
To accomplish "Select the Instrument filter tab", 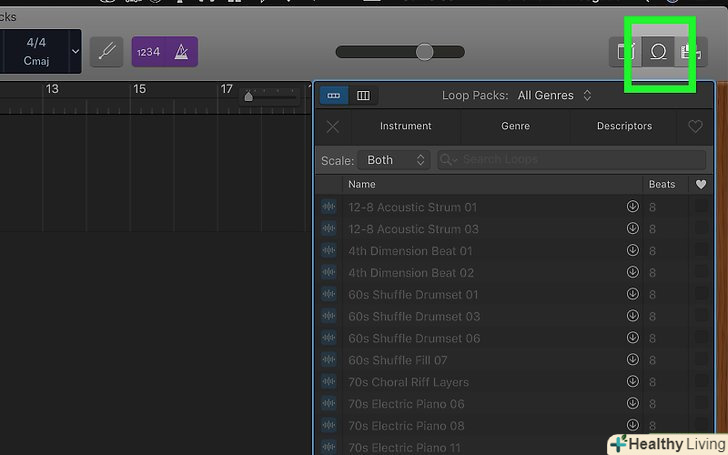I will click(405, 127).
